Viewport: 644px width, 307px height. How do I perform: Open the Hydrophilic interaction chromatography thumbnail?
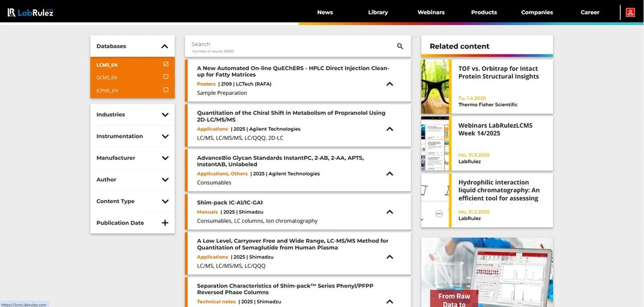click(435, 201)
